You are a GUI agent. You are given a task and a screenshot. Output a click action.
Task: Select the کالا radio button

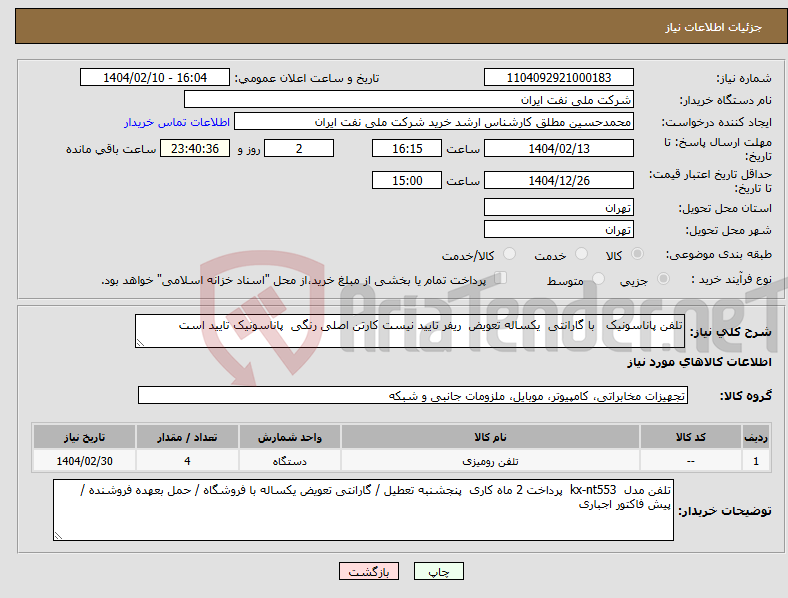(x=637, y=254)
